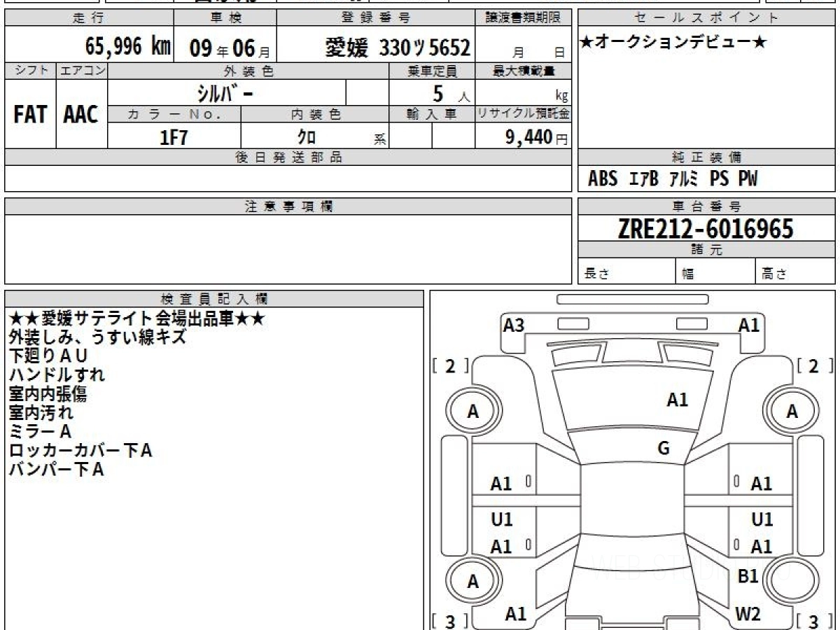Select the right-side U1 door mark
This screenshot has height=630, width=840.
pos(762,519)
